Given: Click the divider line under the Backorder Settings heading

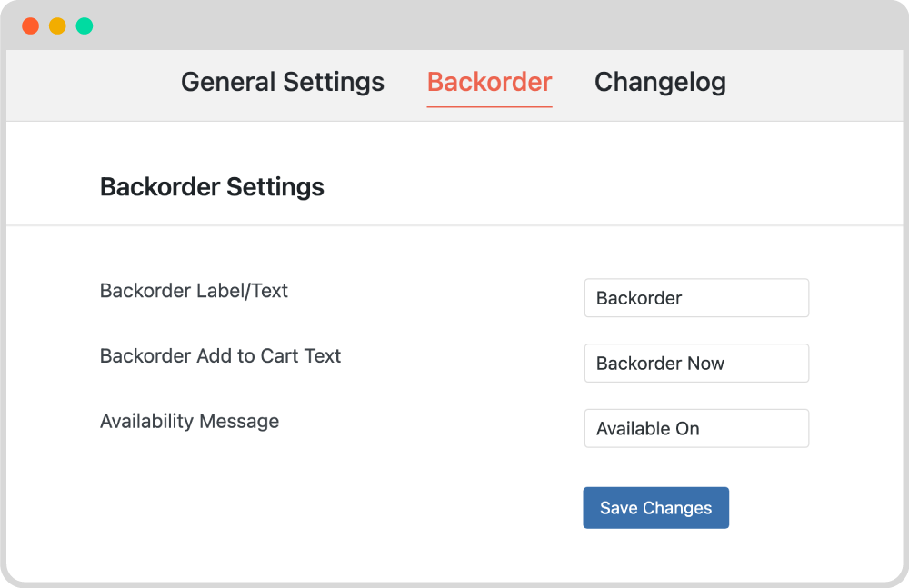Looking at the screenshot, I should point(454,225).
